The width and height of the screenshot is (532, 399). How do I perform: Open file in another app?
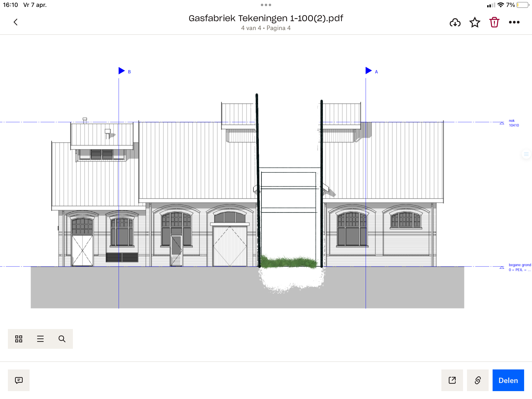[x=452, y=380]
